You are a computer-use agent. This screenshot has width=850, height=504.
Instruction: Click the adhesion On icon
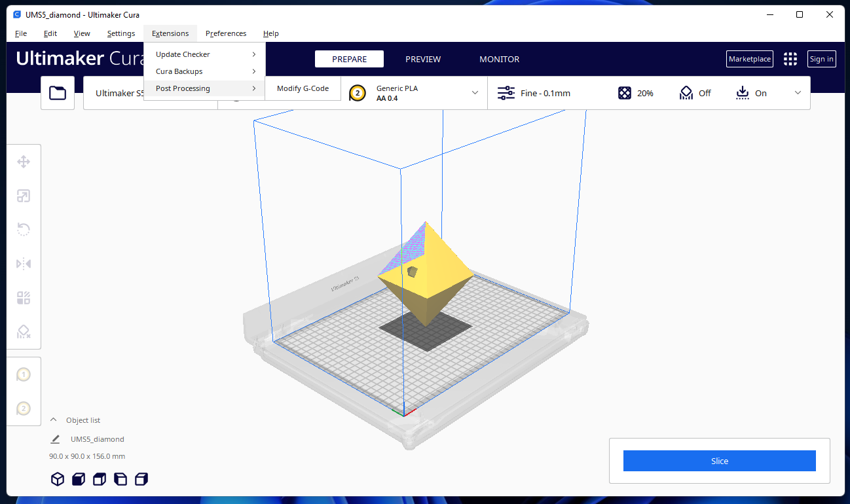point(743,93)
